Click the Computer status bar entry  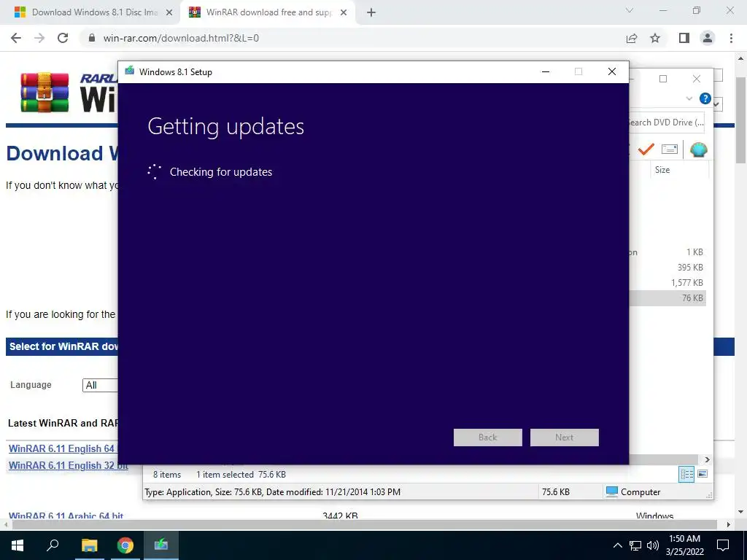[x=632, y=492]
